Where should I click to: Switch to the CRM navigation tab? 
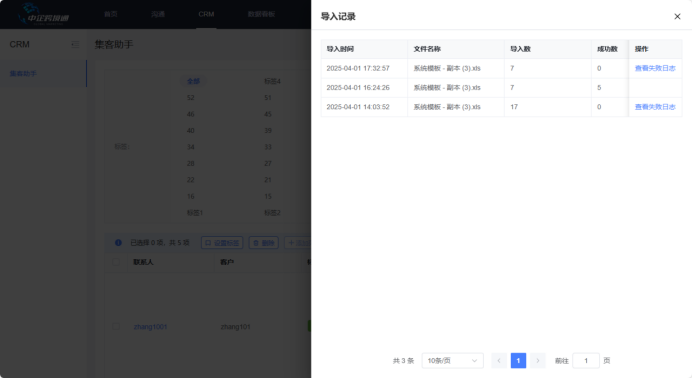(x=206, y=14)
